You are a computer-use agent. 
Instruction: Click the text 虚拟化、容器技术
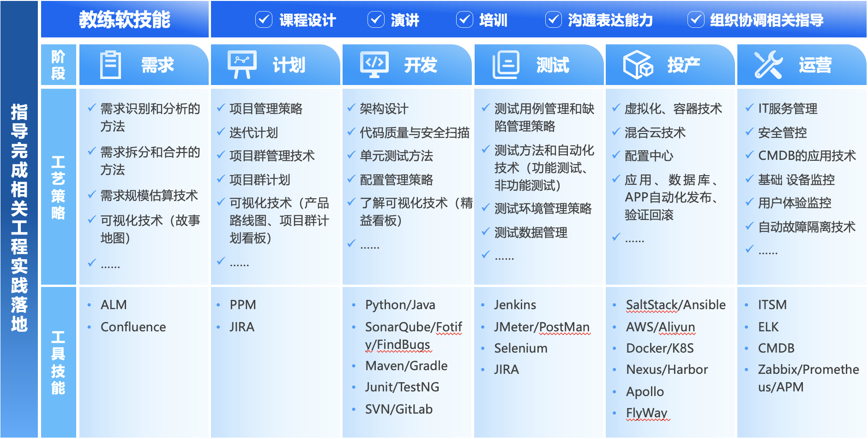coord(673,109)
